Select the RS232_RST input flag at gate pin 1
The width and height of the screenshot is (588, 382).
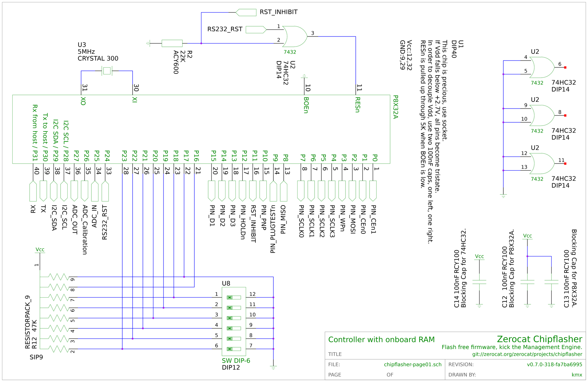click(x=256, y=29)
